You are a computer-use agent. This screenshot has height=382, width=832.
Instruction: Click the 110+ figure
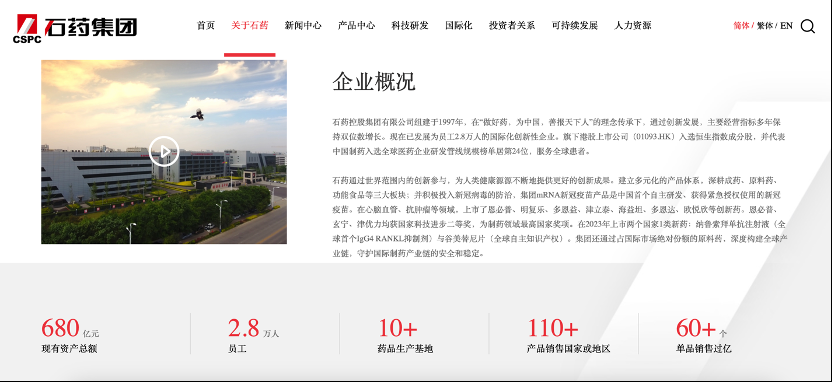[x=552, y=328]
